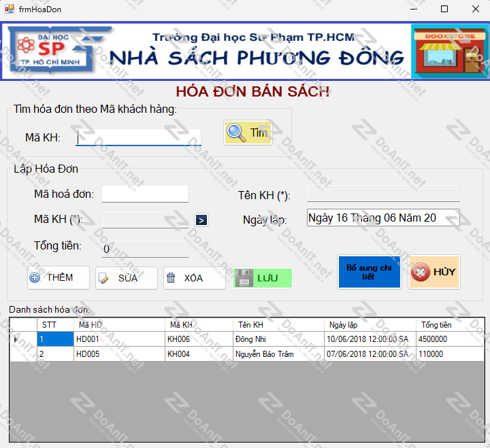Click the magnifier Tìm search button

pyautogui.click(x=248, y=133)
